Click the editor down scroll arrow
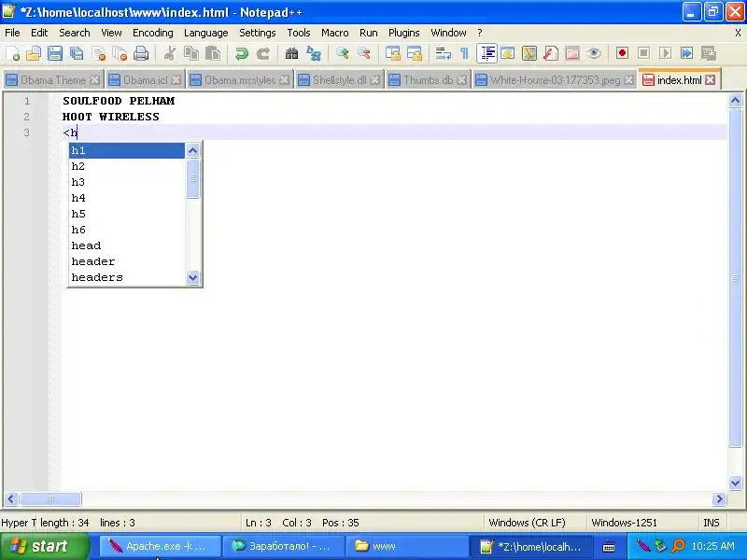Image resolution: width=747 pixels, height=560 pixels. coord(735,483)
